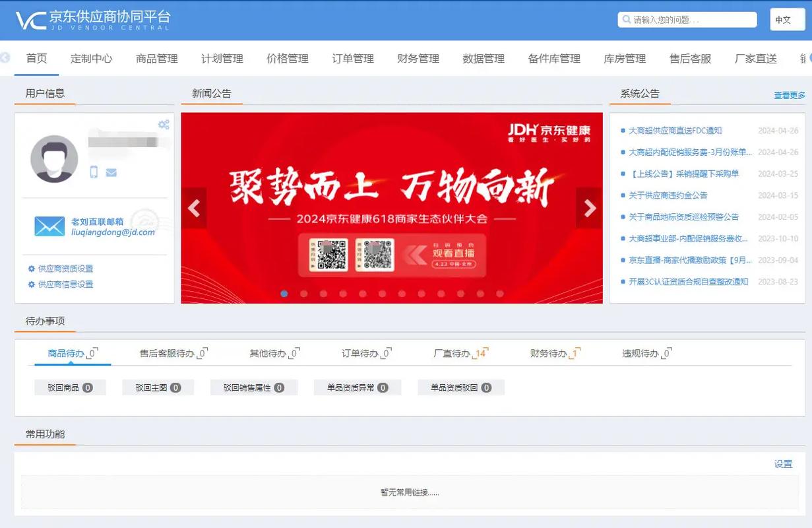Click the 供应商信息设置 link
The width and height of the screenshot is (812, 528).
pyautogui.click(x=65, y=284)
